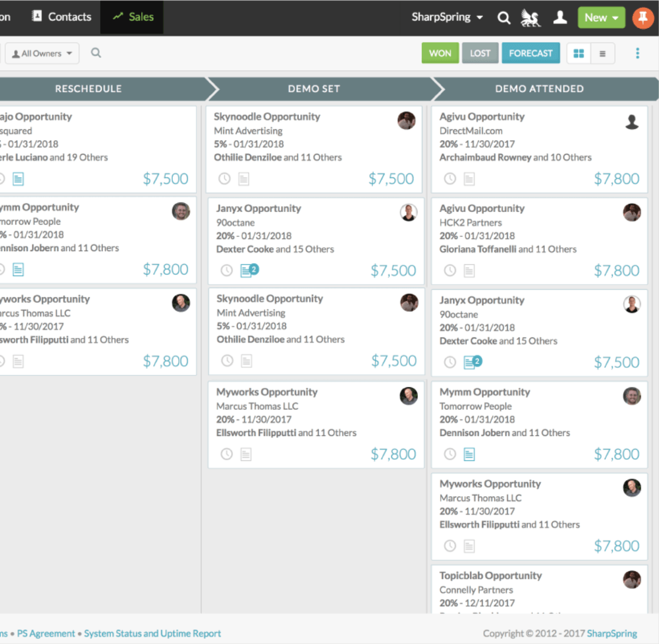Click clock icon on Skynoodle Opportunity $7,500 top card

coord(225,179)
